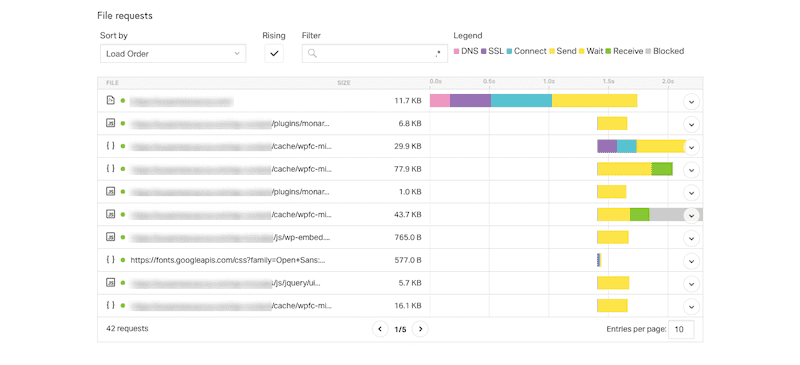Click the HTML document icon in the 11.7 KB row
This screenshot has width=800, height=365.
pos(110,101)
